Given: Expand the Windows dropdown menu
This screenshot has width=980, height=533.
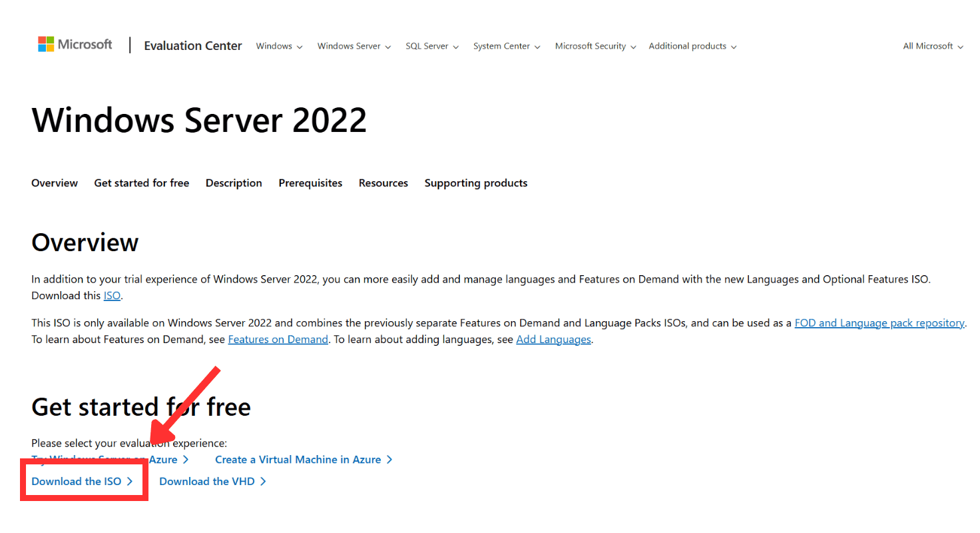Looking at the screenshot, I should pos(278,46).
